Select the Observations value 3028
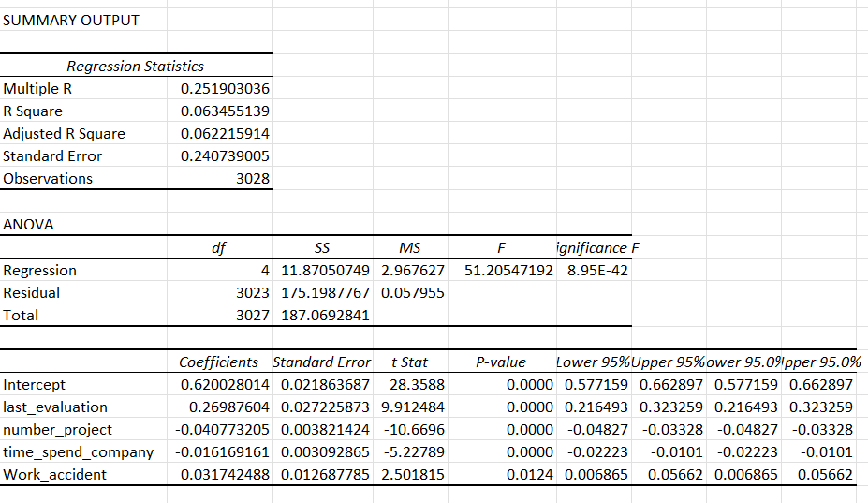 coord(253,178)
